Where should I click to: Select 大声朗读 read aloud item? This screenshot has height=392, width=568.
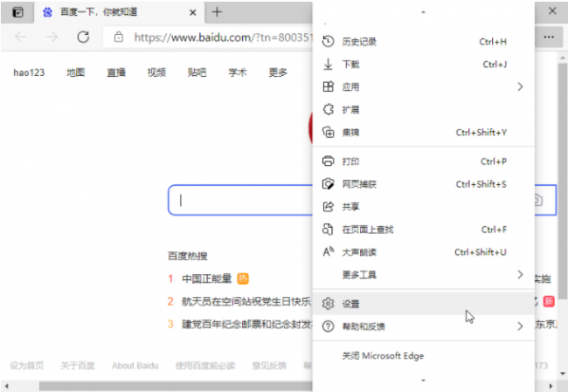pos(424,252)
